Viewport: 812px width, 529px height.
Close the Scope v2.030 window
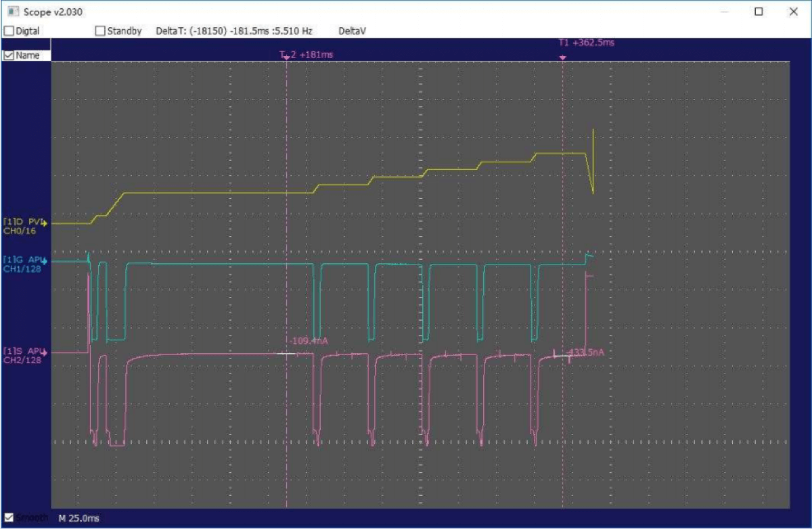pos(793,11)
